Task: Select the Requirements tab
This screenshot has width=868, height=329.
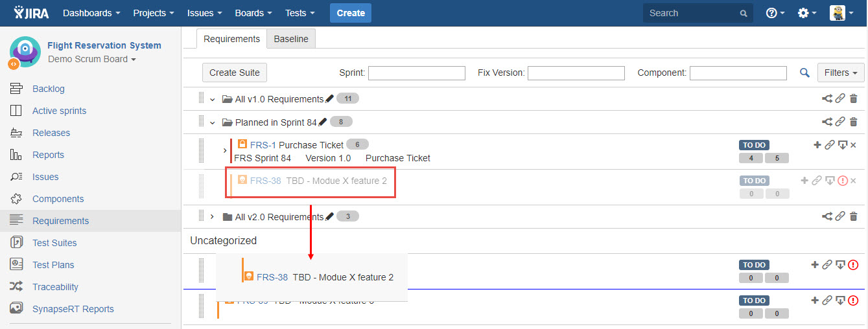Action: [x=231, y=39]
